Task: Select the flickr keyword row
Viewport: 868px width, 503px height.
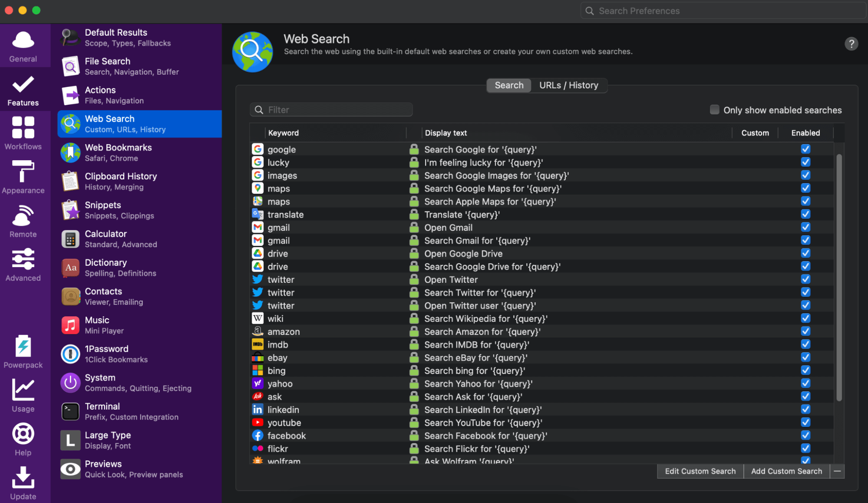Action: (x=541, y=449)
